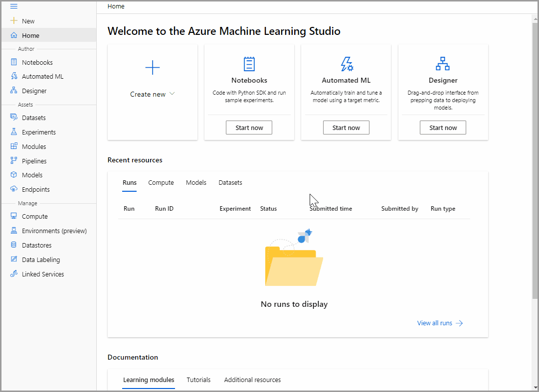Switch to the Compute tab
Image resolution: width=539 pixels, height=392 pixels.
pyautogui.click(x=161, y=183)
